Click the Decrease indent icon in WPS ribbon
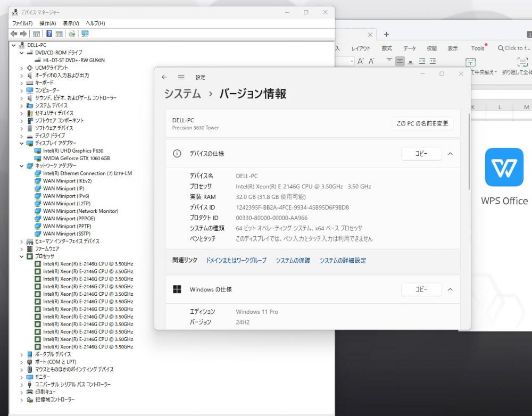 422,61
